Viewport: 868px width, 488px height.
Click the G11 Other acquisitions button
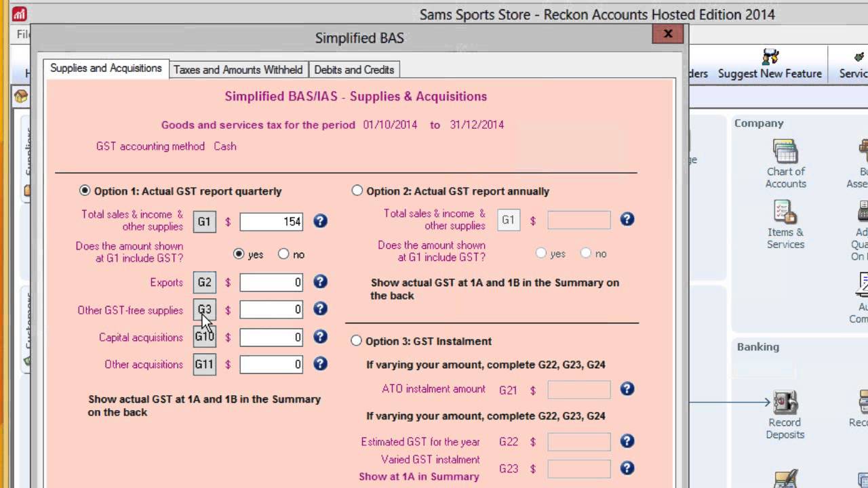coord(204,364)
